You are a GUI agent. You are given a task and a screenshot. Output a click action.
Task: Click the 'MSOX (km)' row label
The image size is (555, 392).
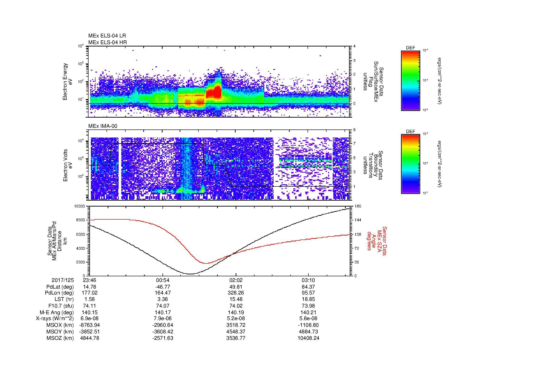pos(60,325)
